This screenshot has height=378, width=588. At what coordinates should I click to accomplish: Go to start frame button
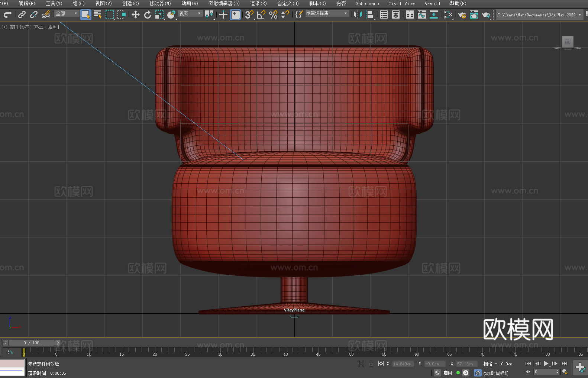528,364
